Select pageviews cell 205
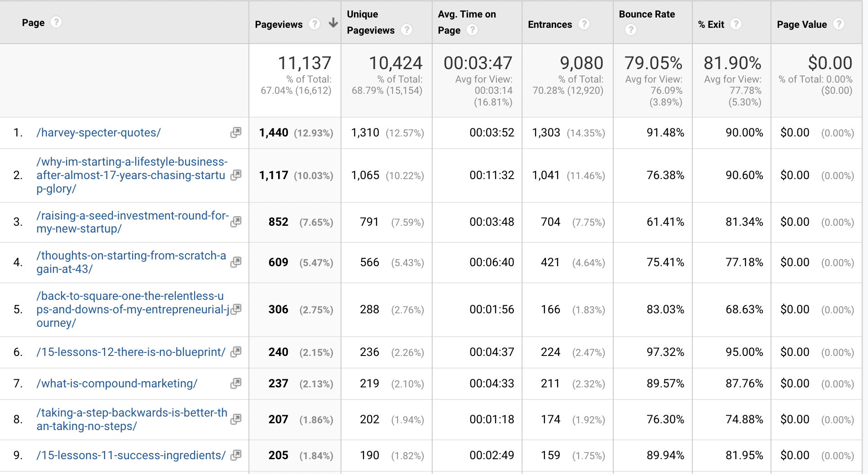Viewport: 868px width, 474px height. (279, 455)
